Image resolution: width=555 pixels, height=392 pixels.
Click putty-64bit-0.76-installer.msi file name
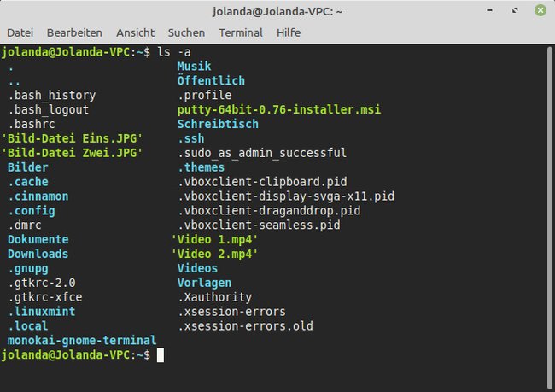click(x=279, y=110)
